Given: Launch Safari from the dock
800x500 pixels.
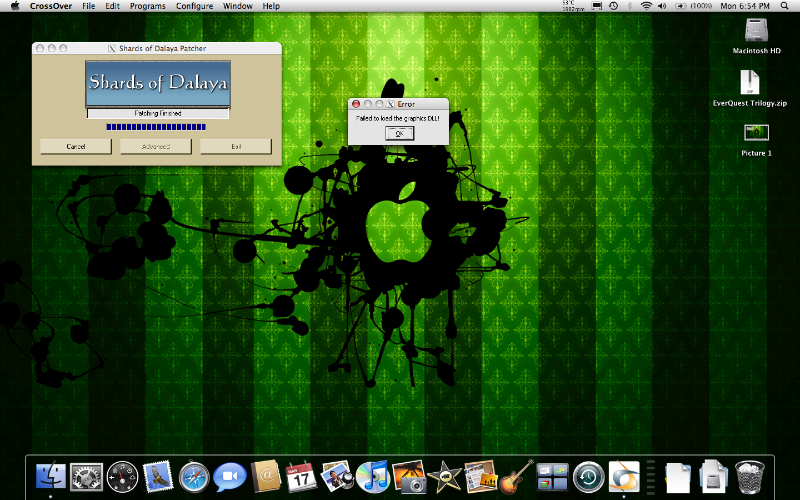Looking at the screenshot, I should 194,477.
